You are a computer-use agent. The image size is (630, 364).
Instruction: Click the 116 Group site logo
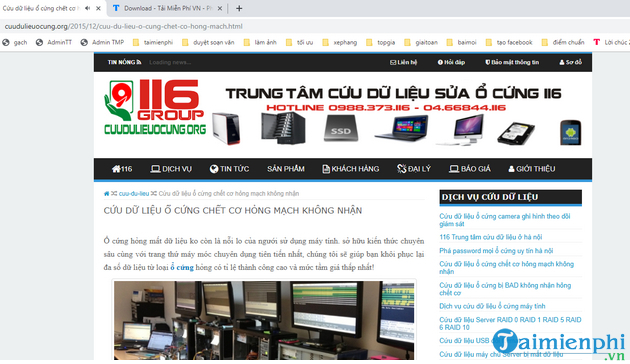tap(155, 107)
